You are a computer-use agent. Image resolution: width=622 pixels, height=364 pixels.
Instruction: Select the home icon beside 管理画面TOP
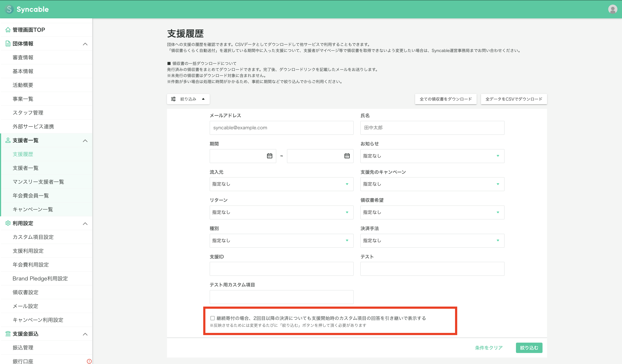tap(7, 30)
